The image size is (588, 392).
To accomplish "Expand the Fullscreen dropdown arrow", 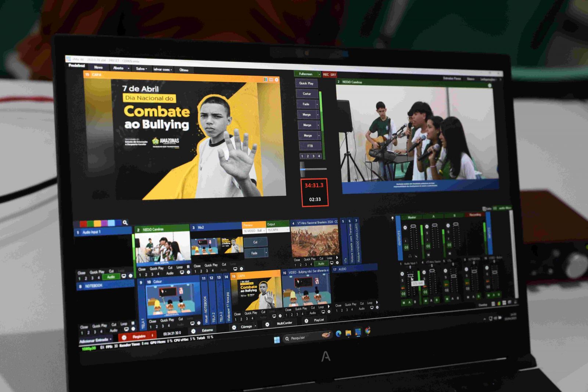I will (319, 74).
